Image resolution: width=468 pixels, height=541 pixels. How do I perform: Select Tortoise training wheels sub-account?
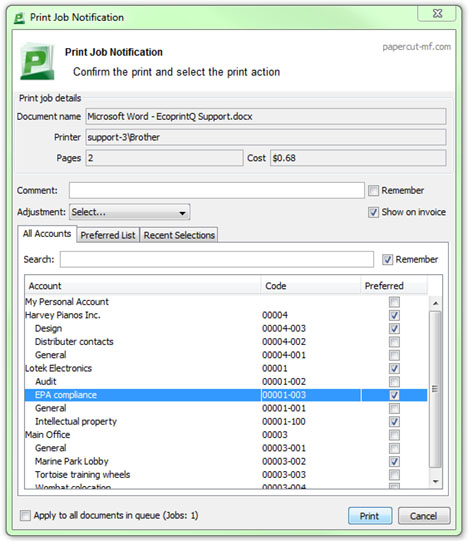point(226,475)
